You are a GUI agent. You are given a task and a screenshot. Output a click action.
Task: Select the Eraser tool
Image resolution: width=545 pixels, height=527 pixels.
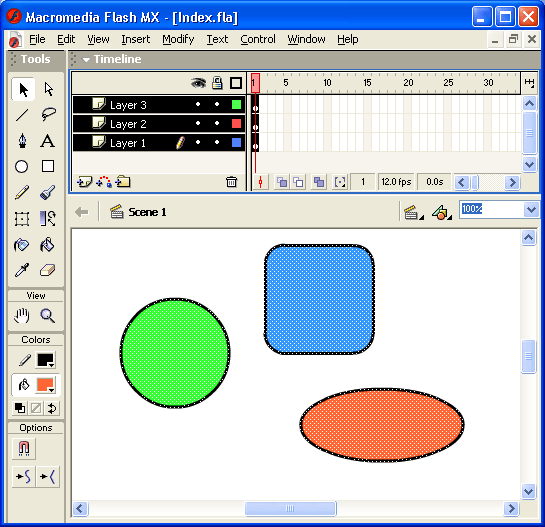(x=48, y=270)
